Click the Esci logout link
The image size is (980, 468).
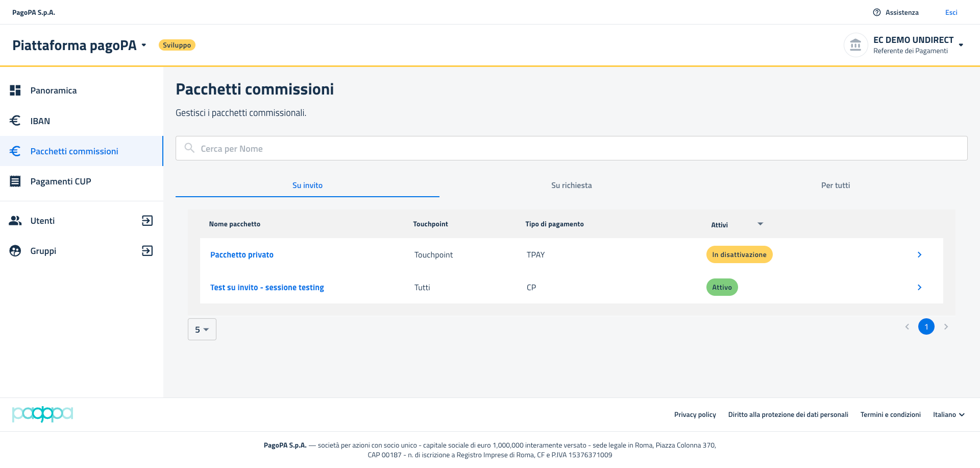pos(951,12)
